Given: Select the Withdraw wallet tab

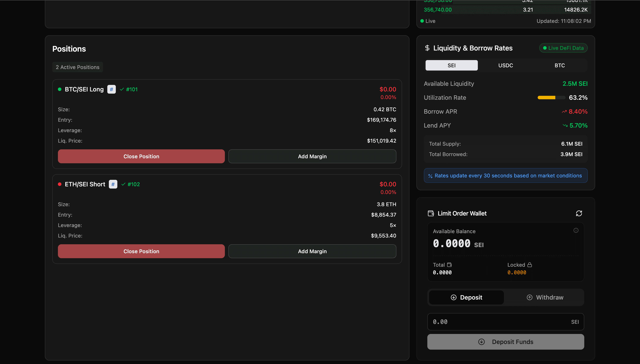Looking at the screenshot, I should pos(545,297).
